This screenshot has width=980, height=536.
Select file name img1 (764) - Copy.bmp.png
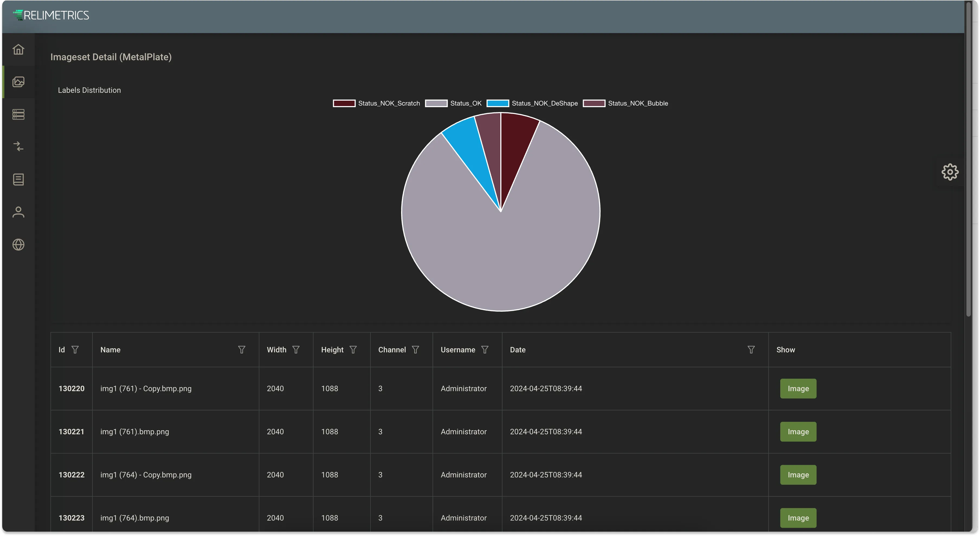pyautogui.click(x=146, y=474)
